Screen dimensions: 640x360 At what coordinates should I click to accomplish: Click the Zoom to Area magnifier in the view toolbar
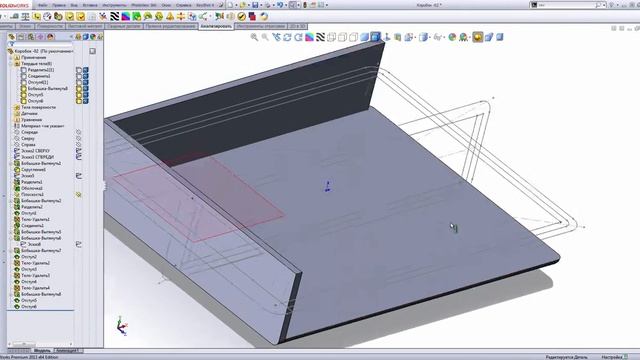(x=265, y=37)
